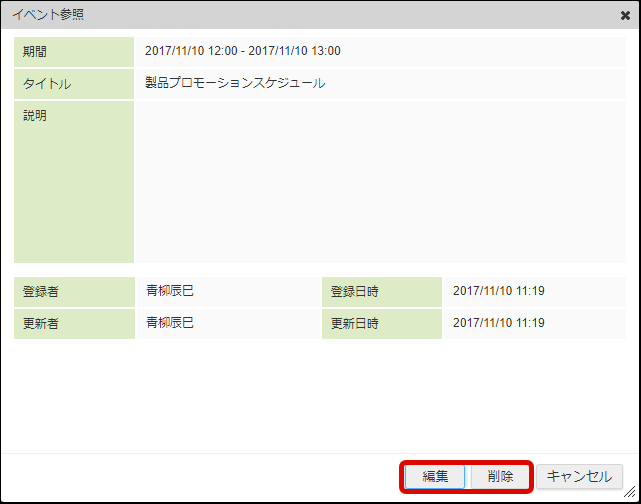Click the 登録者 label cell
The height and width of the screenshot is (504, 641).
point(74,292)
